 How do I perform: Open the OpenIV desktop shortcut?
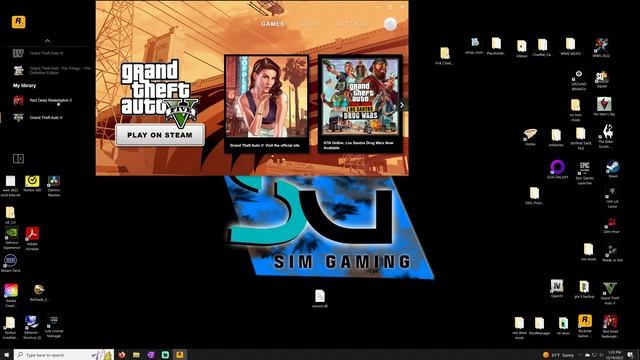pos(557,288)
